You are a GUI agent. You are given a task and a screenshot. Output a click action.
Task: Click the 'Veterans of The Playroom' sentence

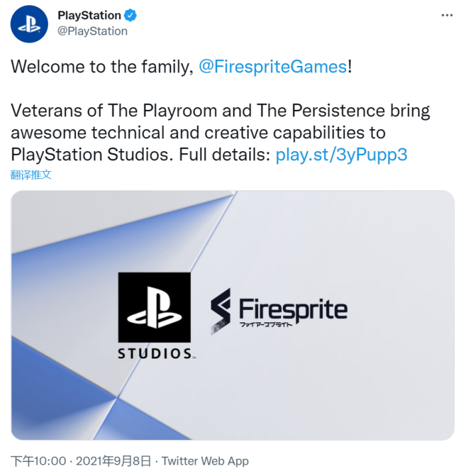click(220, 132)
